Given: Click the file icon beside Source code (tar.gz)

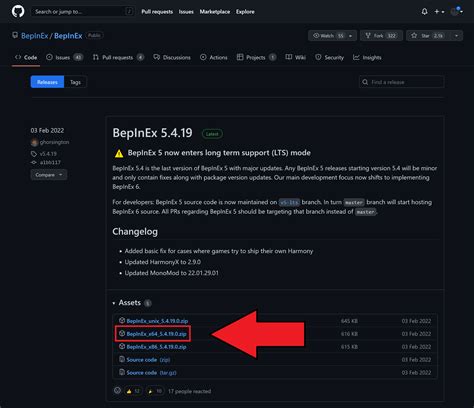Looking at the screenshot, I should click(122, 372).
